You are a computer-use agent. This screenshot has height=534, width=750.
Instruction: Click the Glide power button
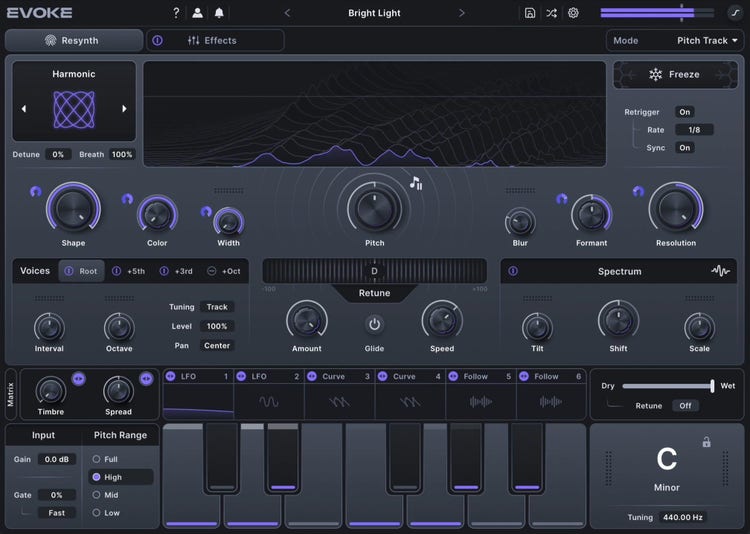click(x=375, y=324)
